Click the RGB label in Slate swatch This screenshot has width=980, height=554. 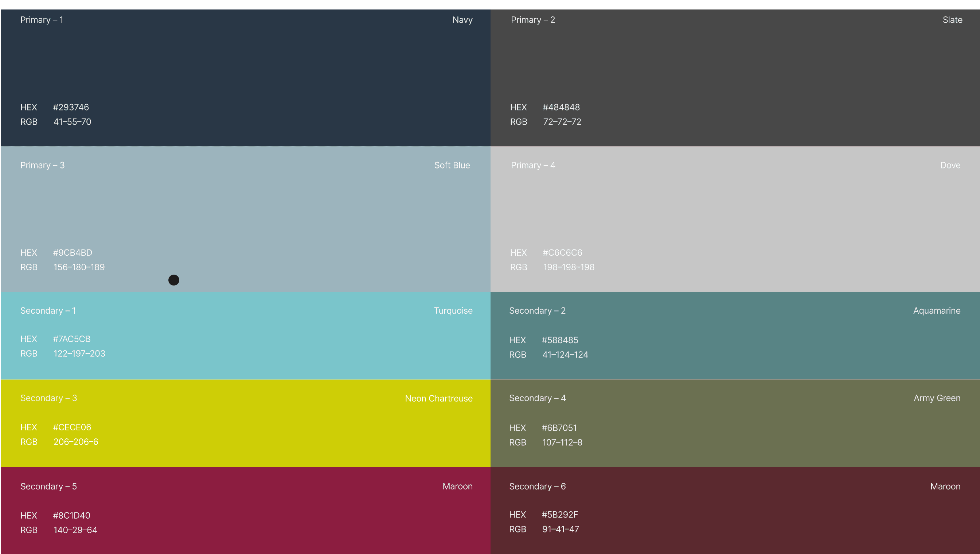[x=519, y=122]
